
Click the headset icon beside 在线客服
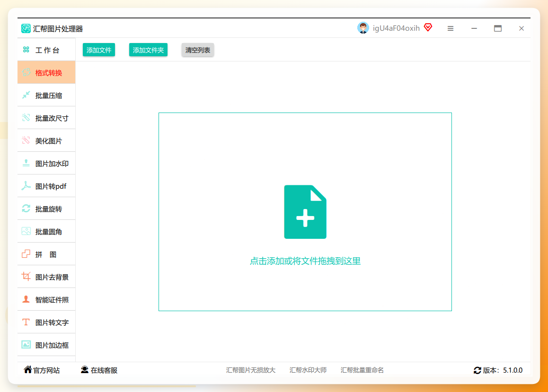(85, 370)
